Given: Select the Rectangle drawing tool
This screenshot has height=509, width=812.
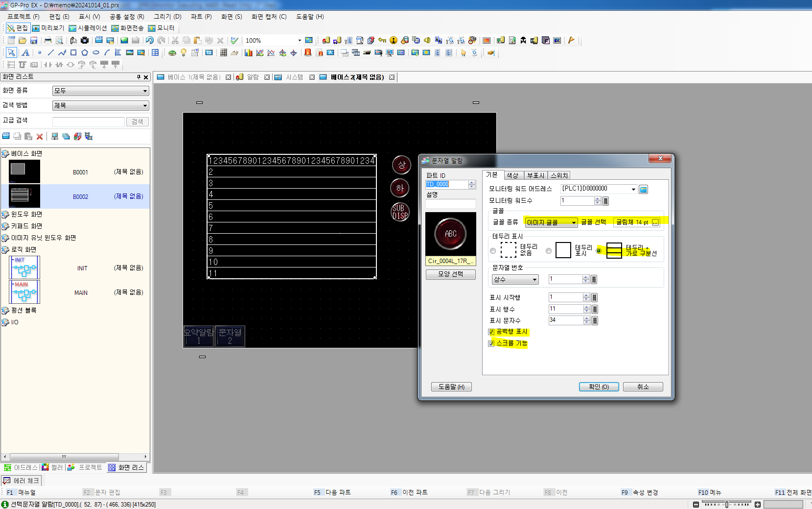Looking at the screenshot, I should (73, 52).
